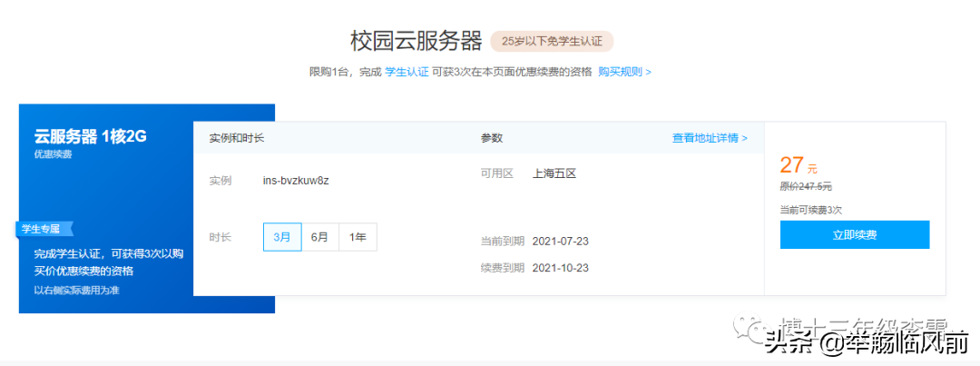Click the 参数 column header

(x=491, y=138)
